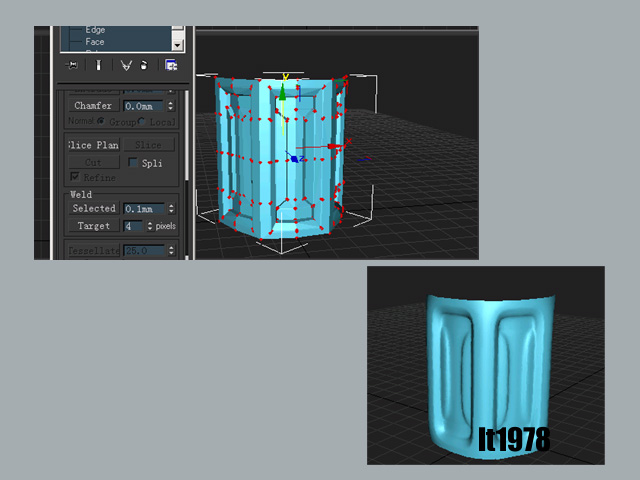The height and width of the screenshot is (480, 640).
Task: Select the Group normal radio button
Action: [101, 121]
